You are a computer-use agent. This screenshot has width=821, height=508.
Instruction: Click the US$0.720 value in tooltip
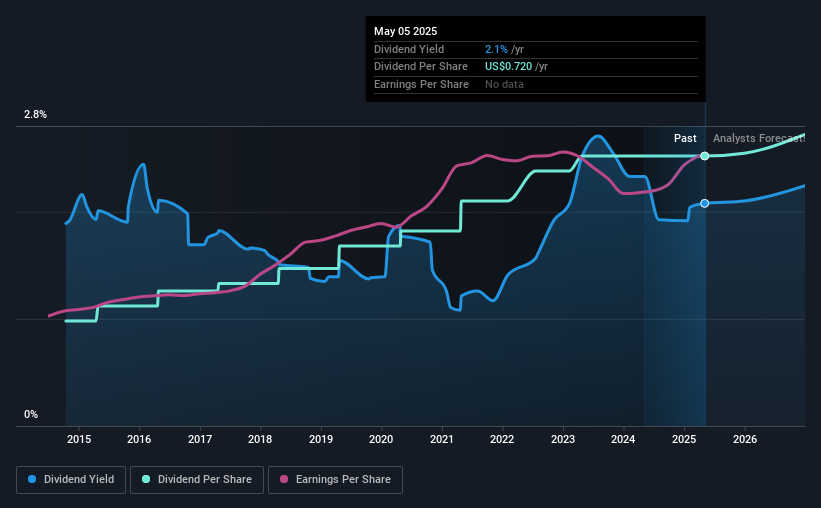click(508, 67)
